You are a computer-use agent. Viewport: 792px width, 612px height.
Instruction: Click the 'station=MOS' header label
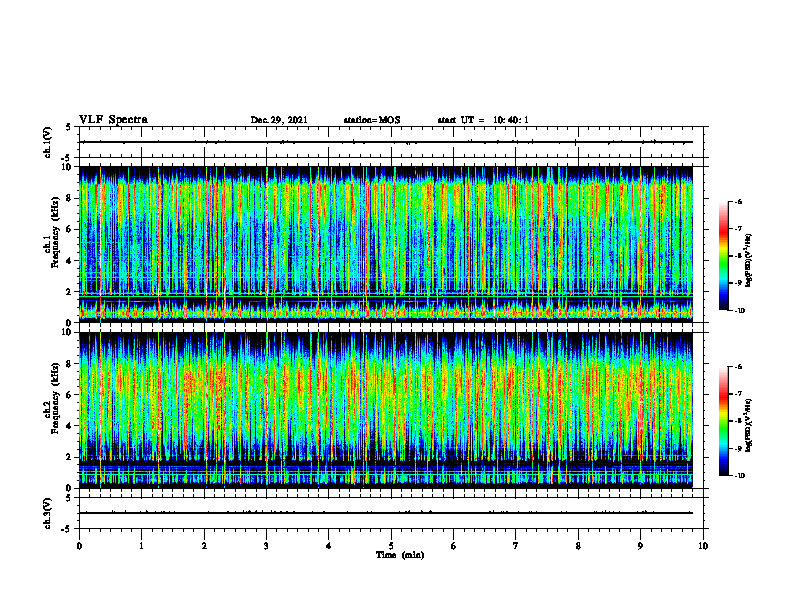pyautogui.click(x=372, y=120)
